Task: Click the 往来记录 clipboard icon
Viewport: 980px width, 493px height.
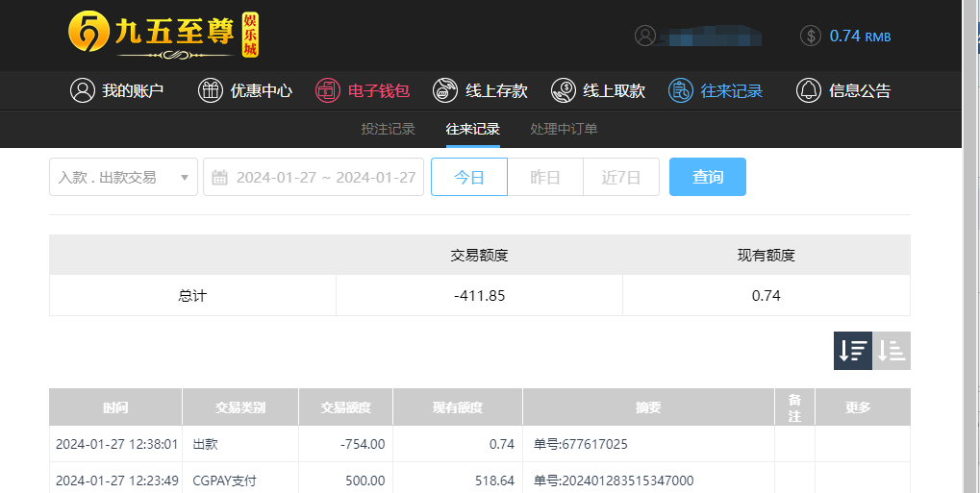Action: coord(680,90)
